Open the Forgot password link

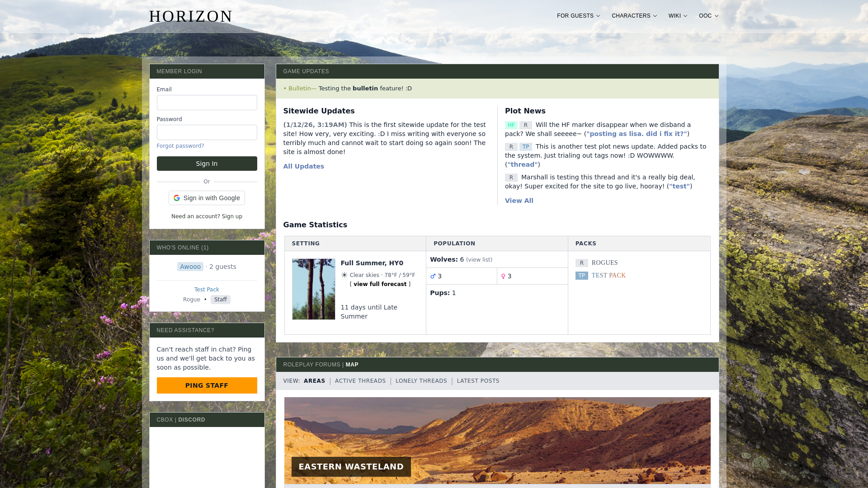click(180, 146)
